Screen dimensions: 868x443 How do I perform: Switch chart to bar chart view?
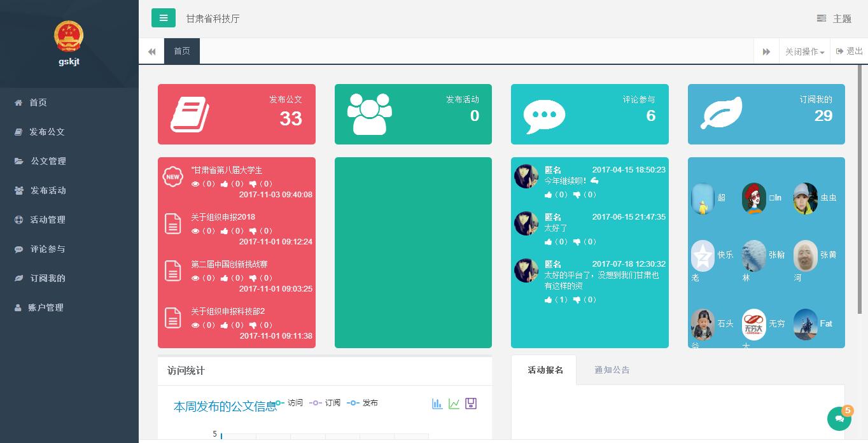coord(437,404)
